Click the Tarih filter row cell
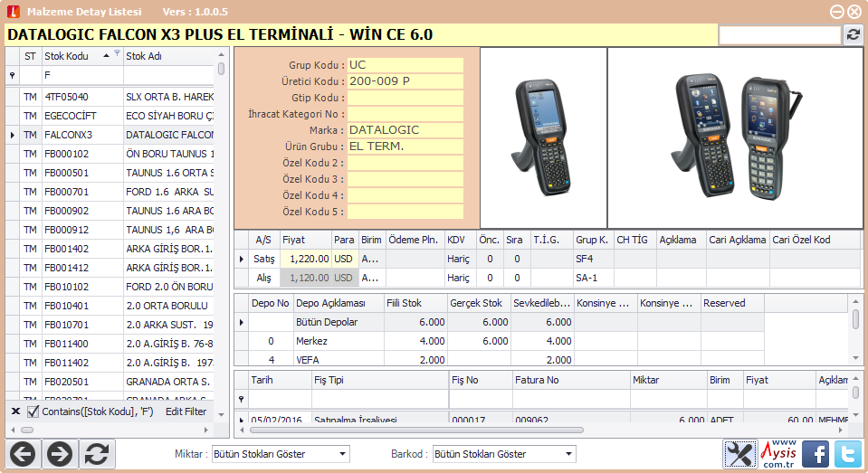The height and width of the screenshot is (473, 868). click(280, 399)
